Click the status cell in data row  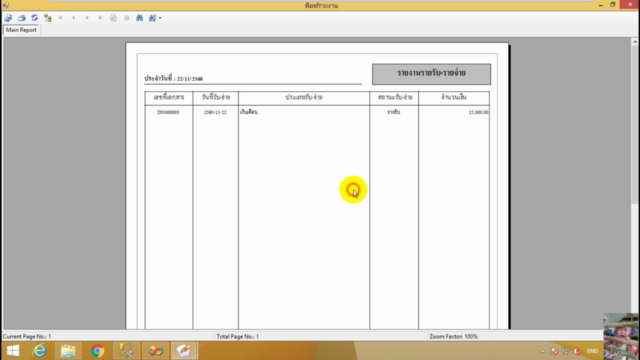coord(393,112)
